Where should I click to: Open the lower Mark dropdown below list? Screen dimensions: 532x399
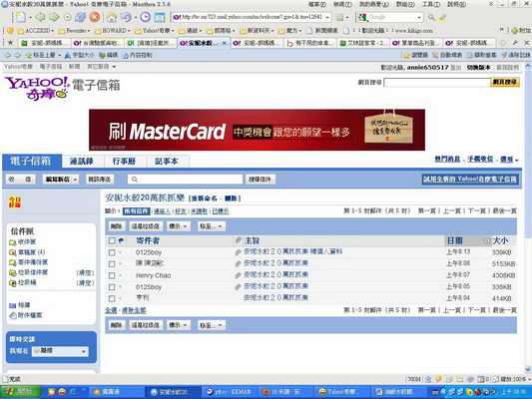point(179,325)
